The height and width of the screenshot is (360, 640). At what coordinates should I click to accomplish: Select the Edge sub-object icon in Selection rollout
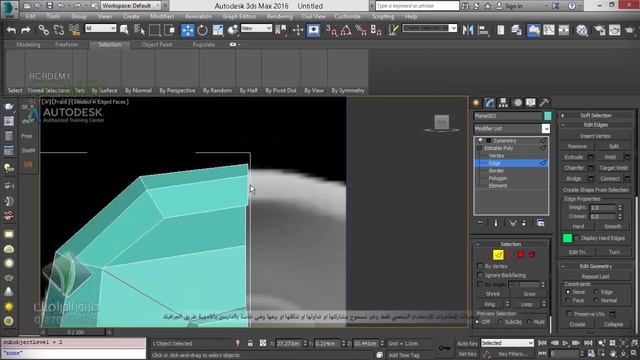(x=498, y=255)
